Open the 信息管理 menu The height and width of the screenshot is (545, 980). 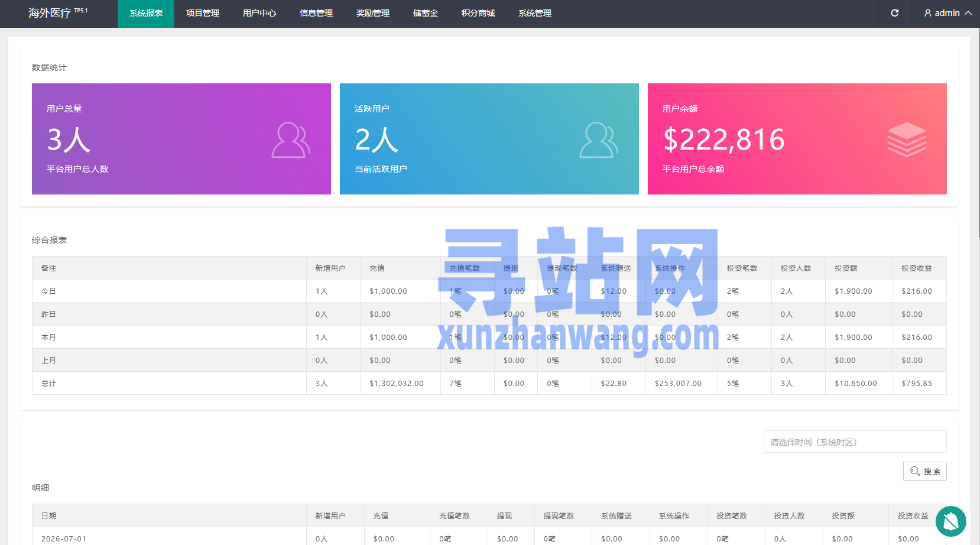(x=316, y=14)
